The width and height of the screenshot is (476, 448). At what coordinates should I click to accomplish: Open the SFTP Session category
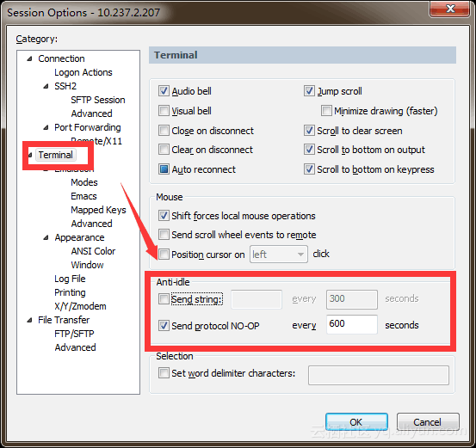[98, 100]
